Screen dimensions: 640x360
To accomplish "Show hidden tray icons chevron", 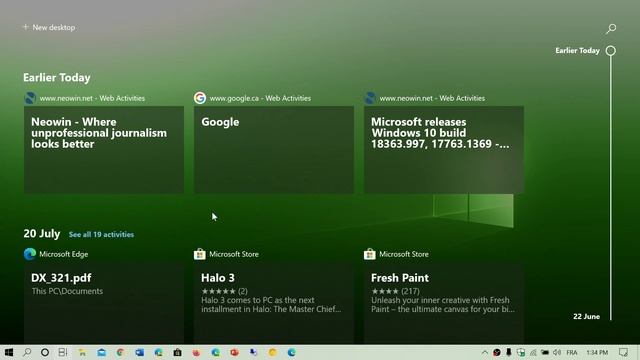I will pos(484,352).
